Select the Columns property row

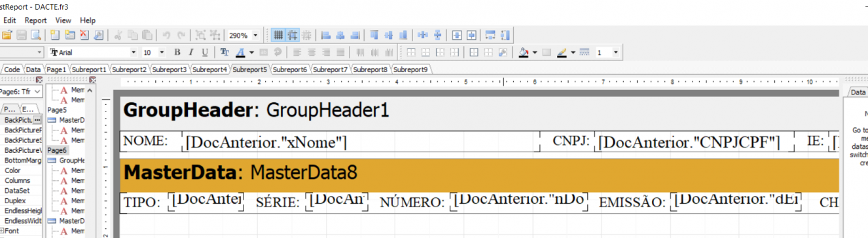click(21, 180)
